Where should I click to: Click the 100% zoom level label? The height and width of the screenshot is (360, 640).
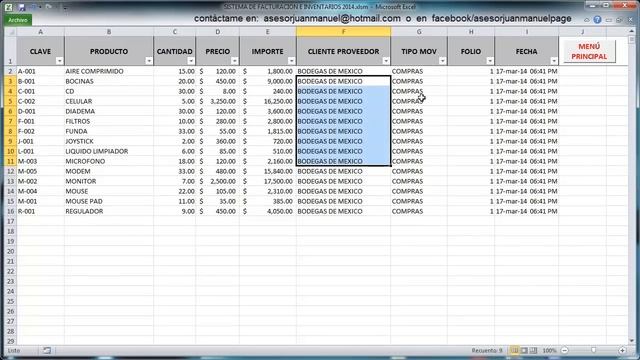[549, 351]
